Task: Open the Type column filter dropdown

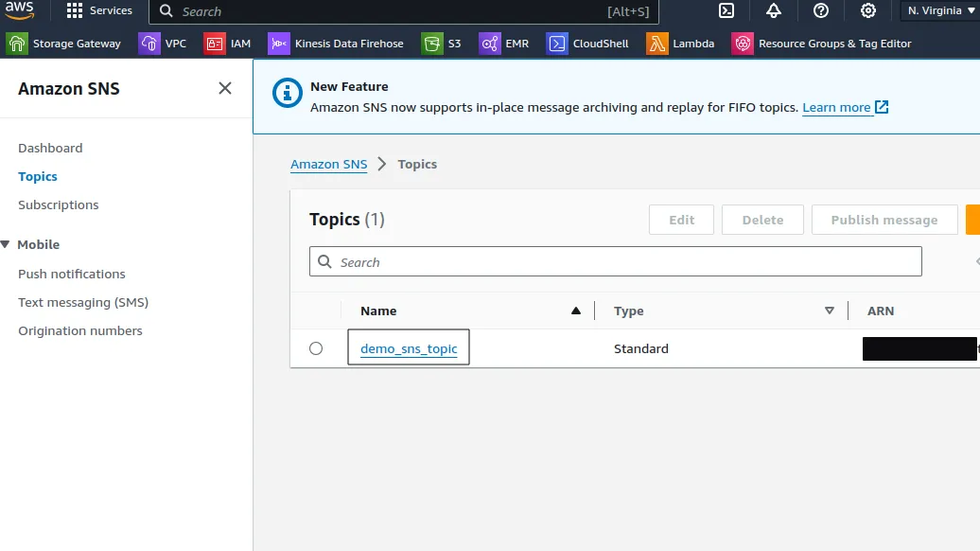Action: (x=830, y=311)
